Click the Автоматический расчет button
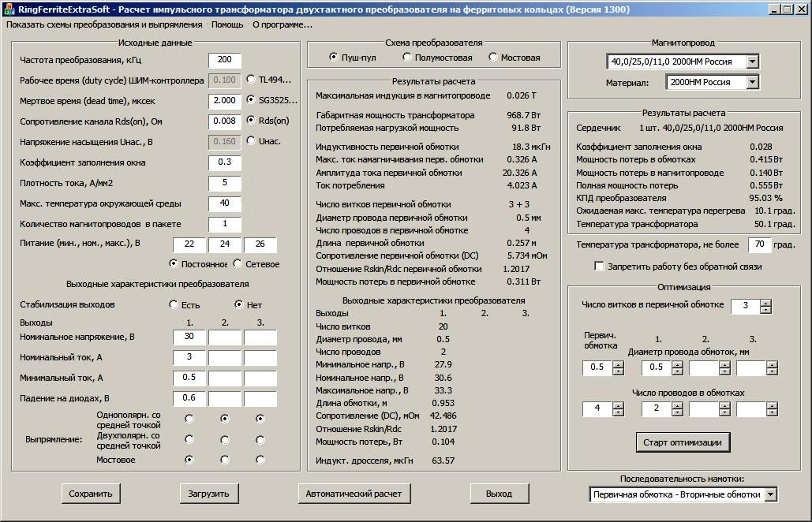The width and height of the screenshot is (812, 522). tap(354, 494)
